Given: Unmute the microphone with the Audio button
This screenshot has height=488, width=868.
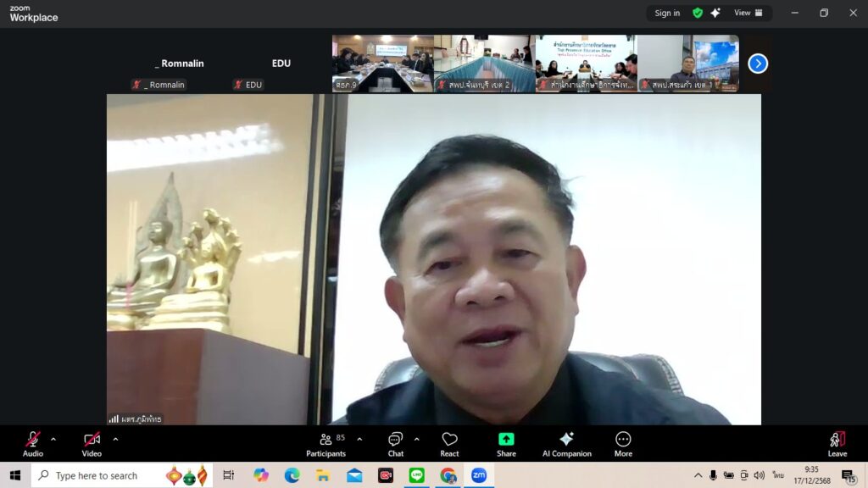Looking at the screenshot, I should 33,443.
